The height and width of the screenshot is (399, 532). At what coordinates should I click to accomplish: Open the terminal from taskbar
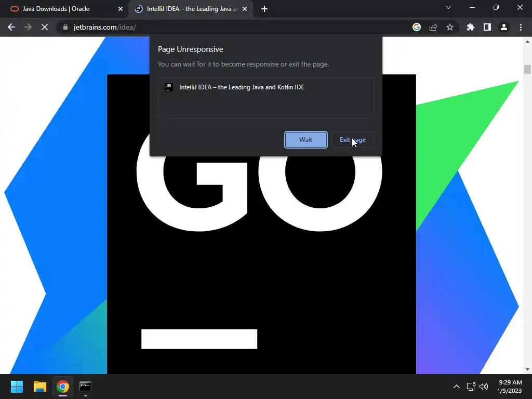(85, 387)
